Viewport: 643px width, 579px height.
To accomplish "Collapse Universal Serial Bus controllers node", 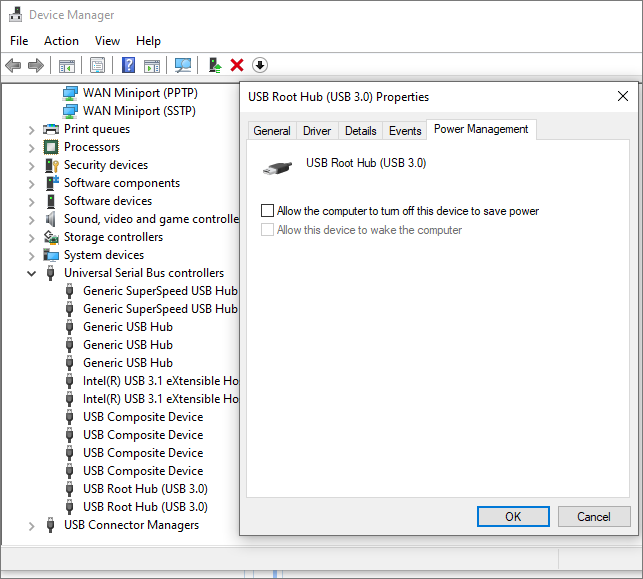I will click(32, 273).
